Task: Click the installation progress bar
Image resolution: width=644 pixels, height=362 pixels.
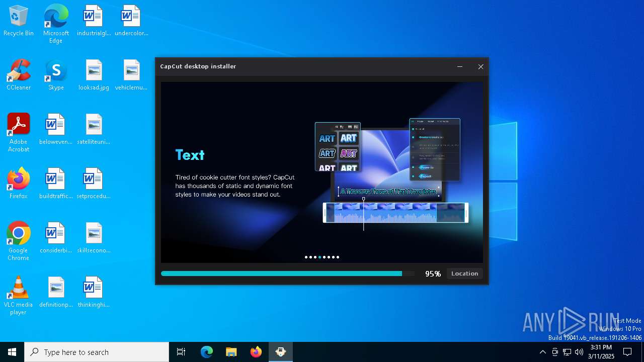Action: (288, 274)
